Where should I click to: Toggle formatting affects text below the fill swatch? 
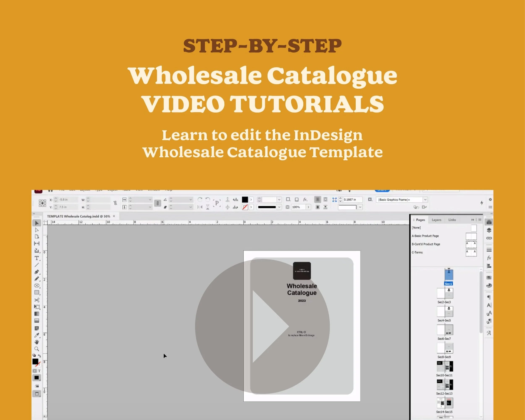pos(39,371)
